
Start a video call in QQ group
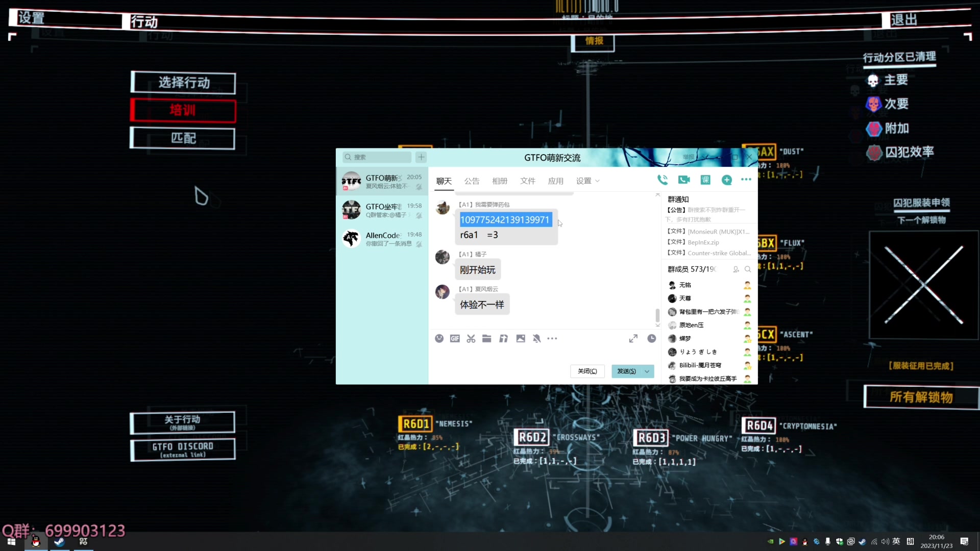pos(684,180)
